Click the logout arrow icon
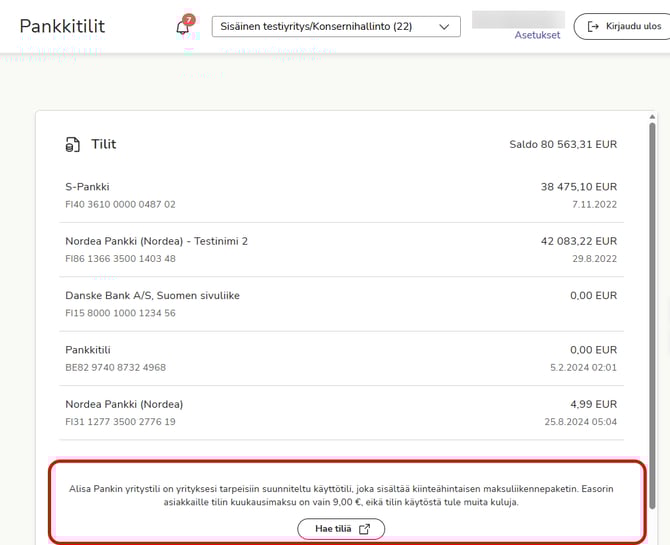Viewport: 670px width, 545px height. point(593,26)
